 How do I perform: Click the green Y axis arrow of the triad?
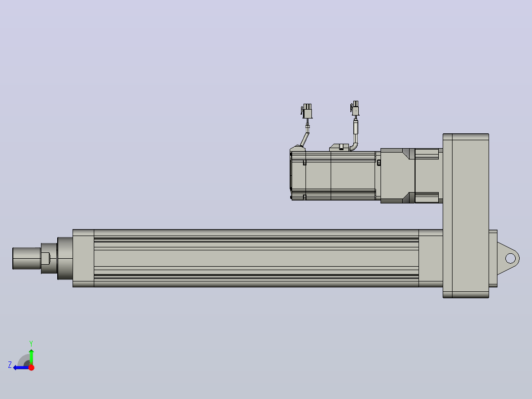click(x=31, y=357)
